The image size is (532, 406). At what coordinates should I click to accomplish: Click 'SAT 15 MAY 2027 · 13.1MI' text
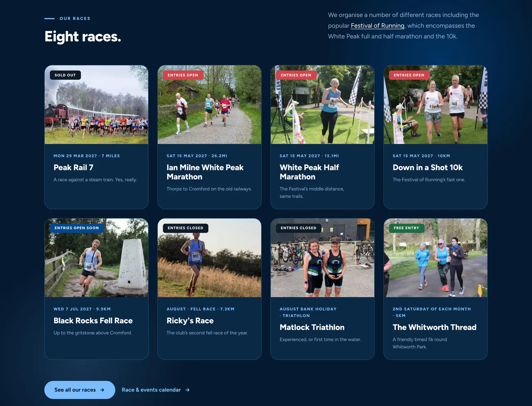pyautogui.click(x=309, y=156)
